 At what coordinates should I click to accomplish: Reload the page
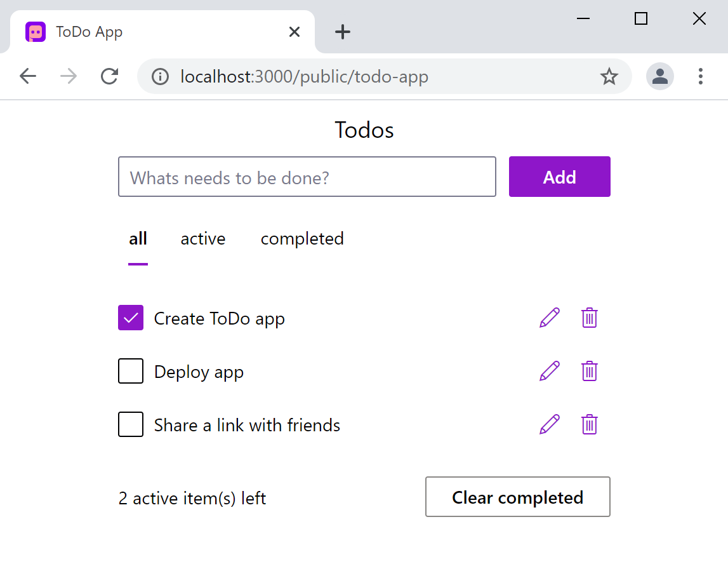point(110,77)
